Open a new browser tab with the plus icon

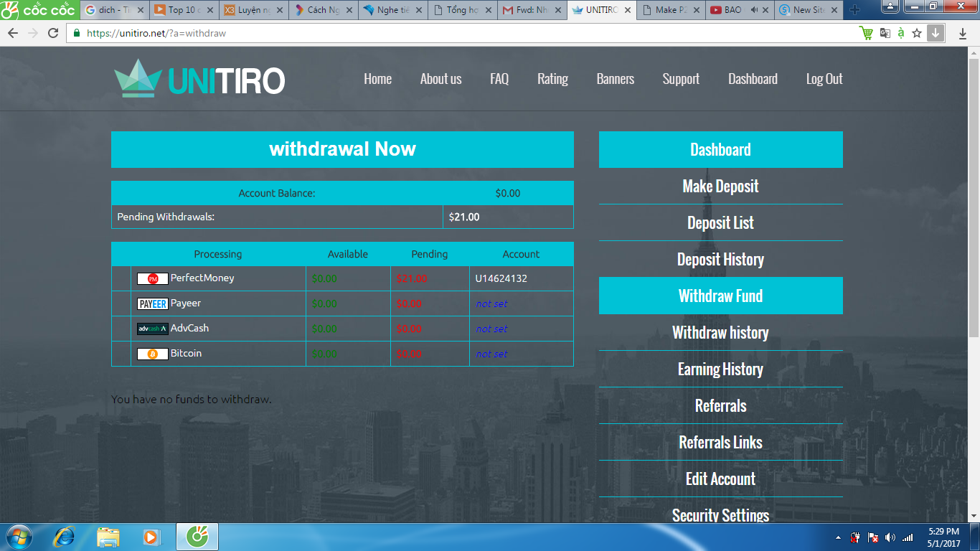854,10
